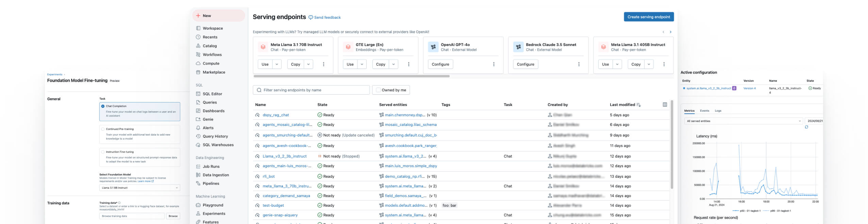The width and height of the screenshot is (868, 224).
Task: Open kebab menu on Bedrock Claude 3.5 Sonnet card
Action: 579,64
